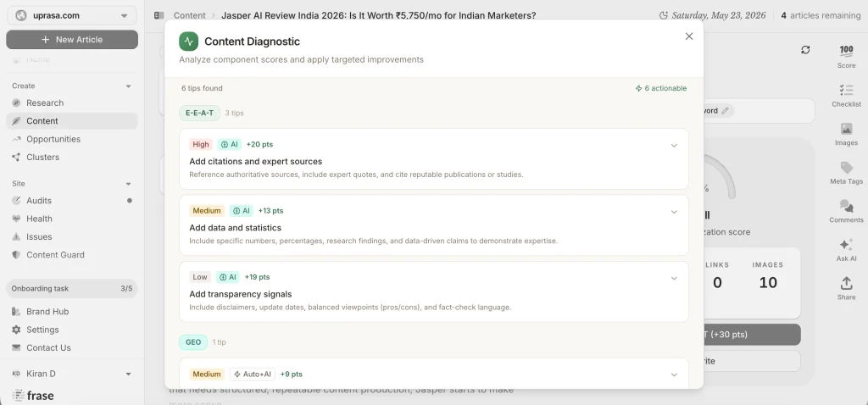Expand the Add data and statistics tip
868x405 pixels.
tap(674, 212)
